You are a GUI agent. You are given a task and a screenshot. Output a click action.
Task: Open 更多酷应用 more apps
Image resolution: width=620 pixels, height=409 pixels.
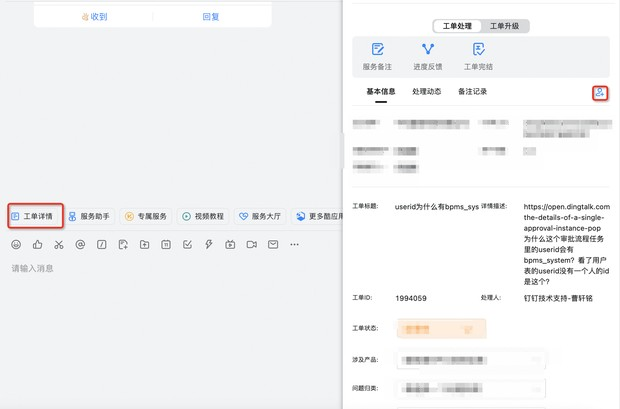coord(318,216)
